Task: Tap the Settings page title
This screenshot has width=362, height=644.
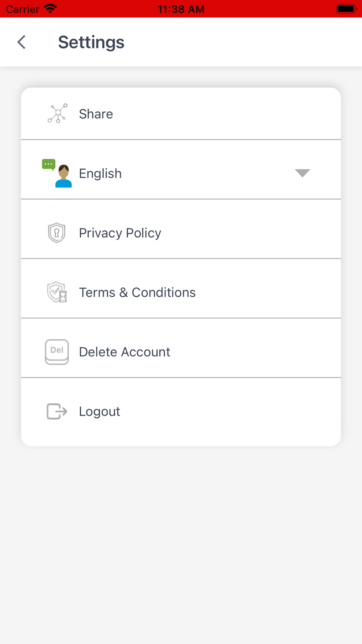Action: (x=91, y=42)
